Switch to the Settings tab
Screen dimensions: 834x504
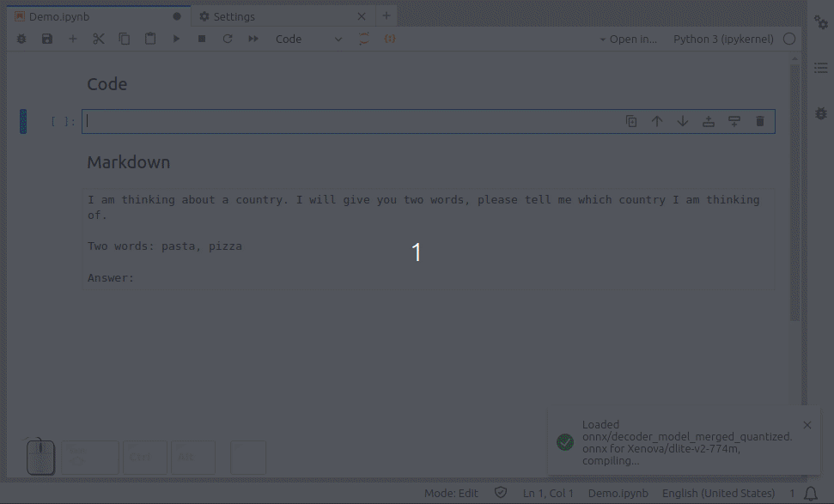tap(234, 16)
